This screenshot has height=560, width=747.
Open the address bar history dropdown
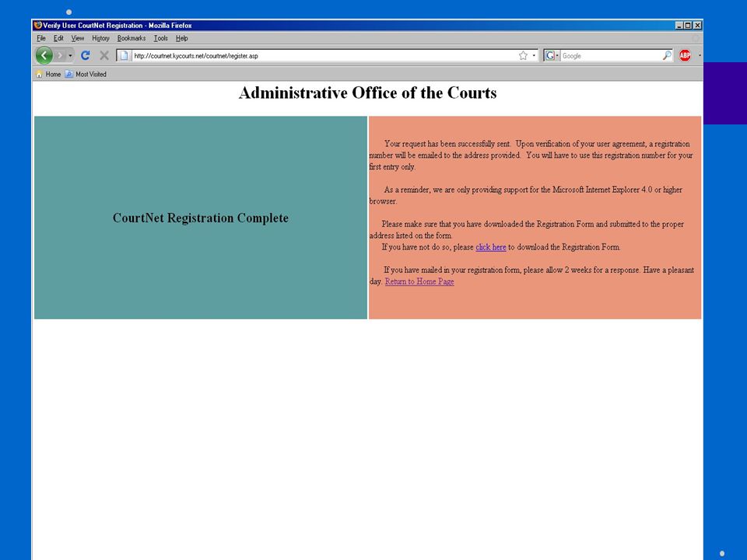(x=534, y=56)
